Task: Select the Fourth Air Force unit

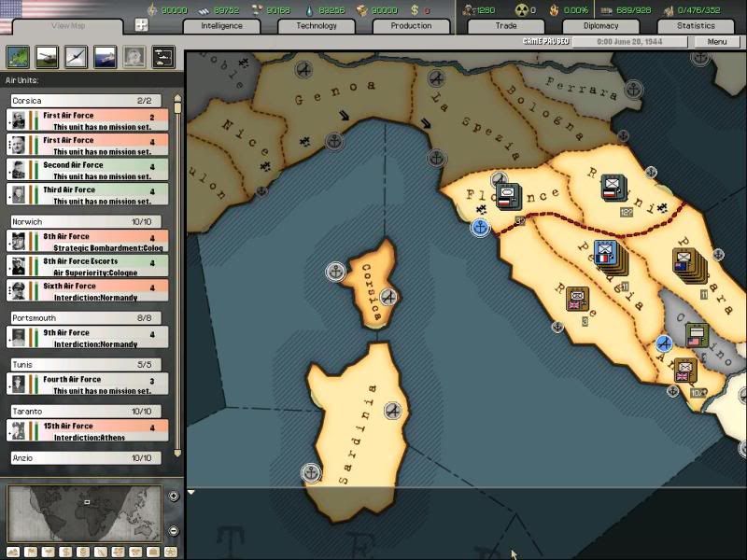Action: (x=87, y=385)
